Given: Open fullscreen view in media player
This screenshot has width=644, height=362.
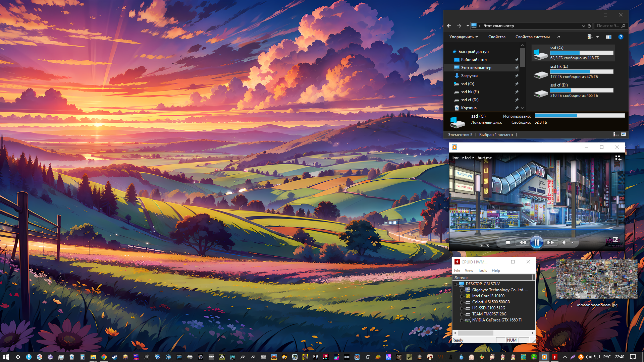Looking at the screenshot, I should 616,239.
